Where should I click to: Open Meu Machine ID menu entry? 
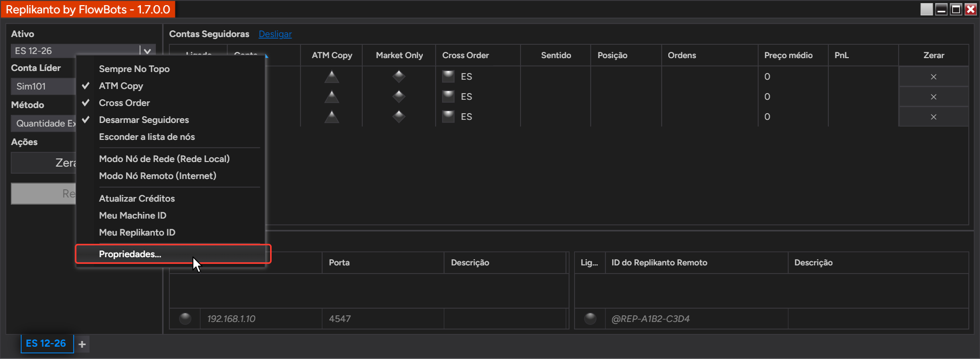coord(170,216)
